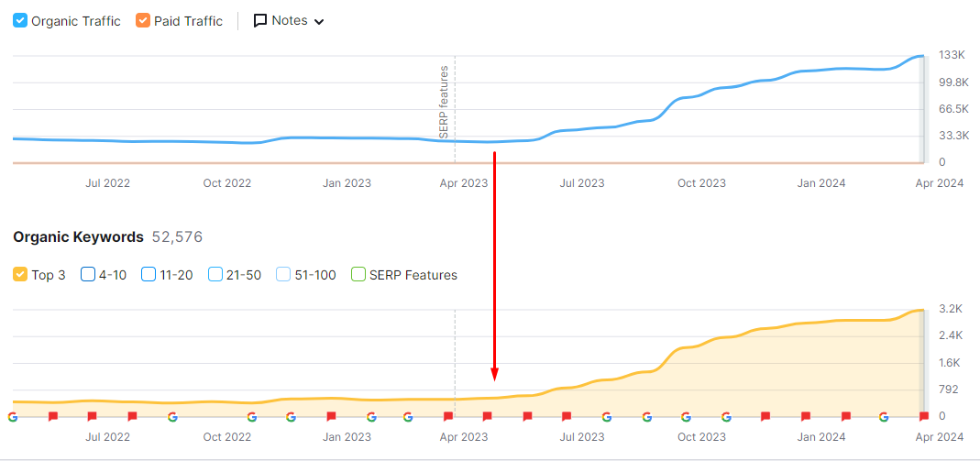Viewport: 980px width, 461px height.
Task: Turn on the 21-50 positions checkbox
Action: point(215,275)
